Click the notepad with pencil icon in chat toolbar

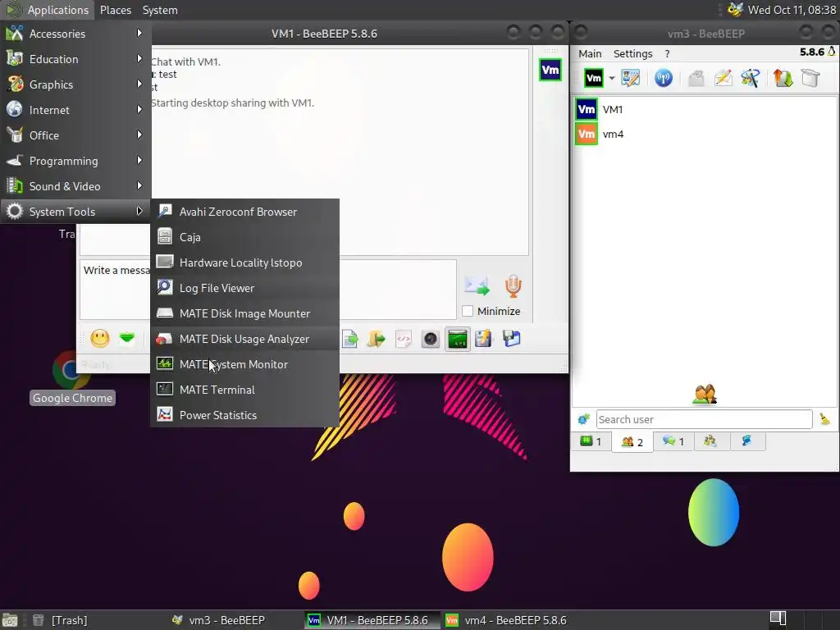483,339
